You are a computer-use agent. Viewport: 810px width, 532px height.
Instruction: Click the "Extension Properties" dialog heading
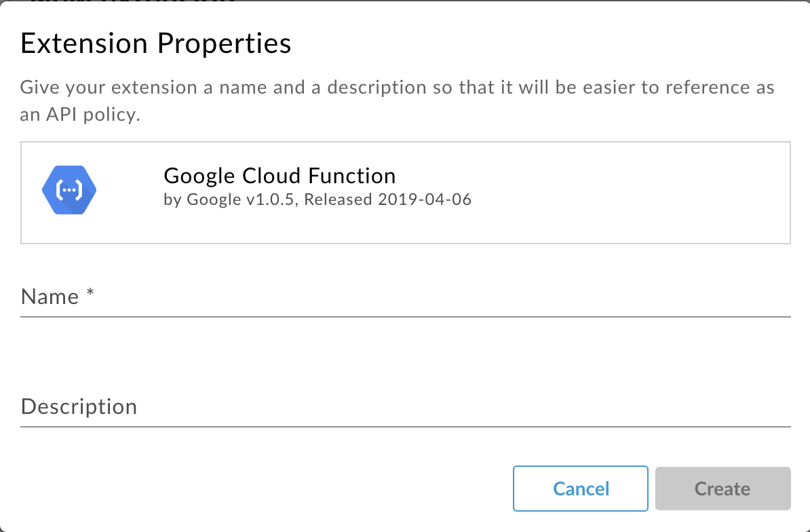point(156,43)
